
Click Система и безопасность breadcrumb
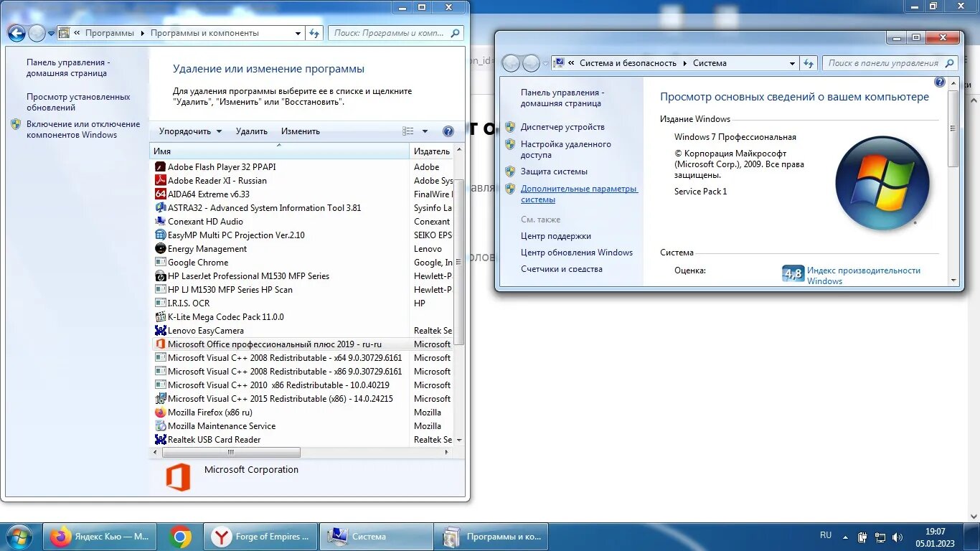(x=628, y=63)
